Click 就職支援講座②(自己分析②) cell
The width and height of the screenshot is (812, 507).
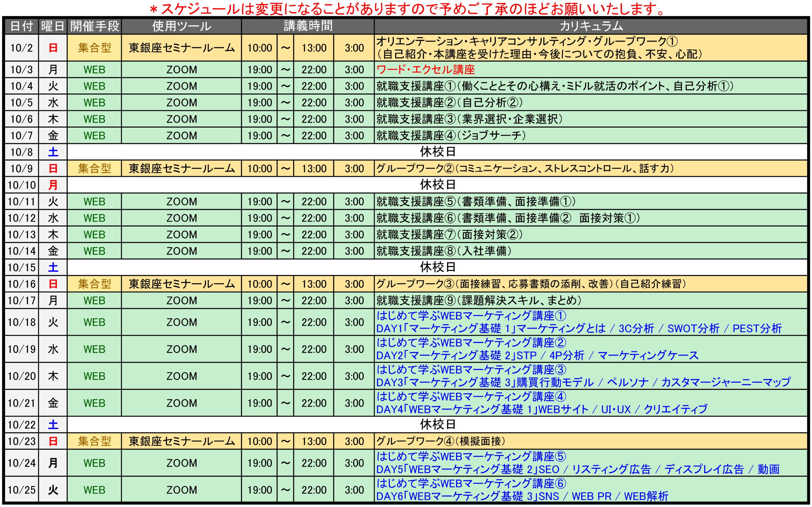[x=591, y=103]
